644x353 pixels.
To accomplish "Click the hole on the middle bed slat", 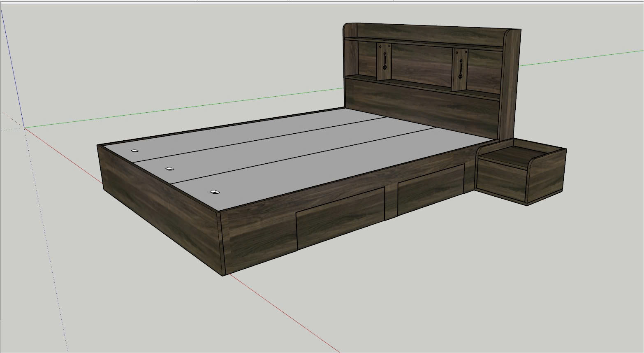I will click(169, 169).
